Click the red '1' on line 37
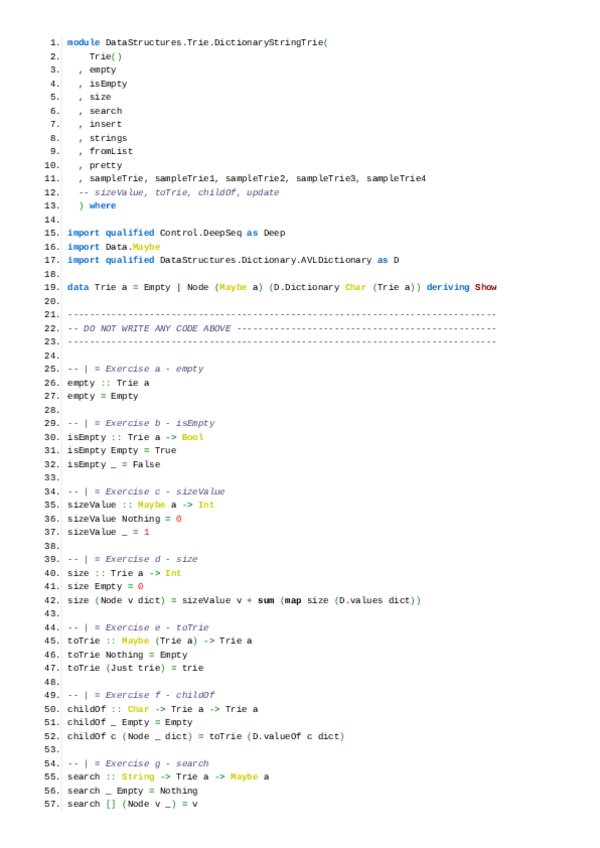 [x=146, y=532]
